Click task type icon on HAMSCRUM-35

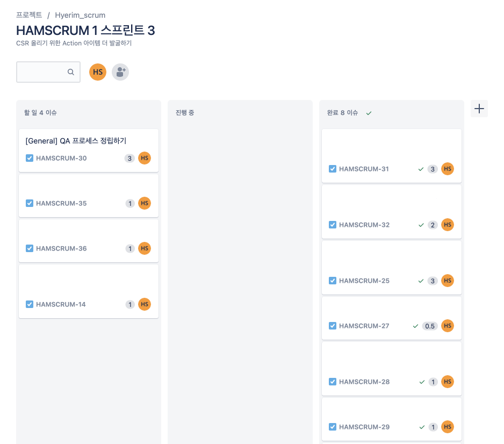(30, 203)
